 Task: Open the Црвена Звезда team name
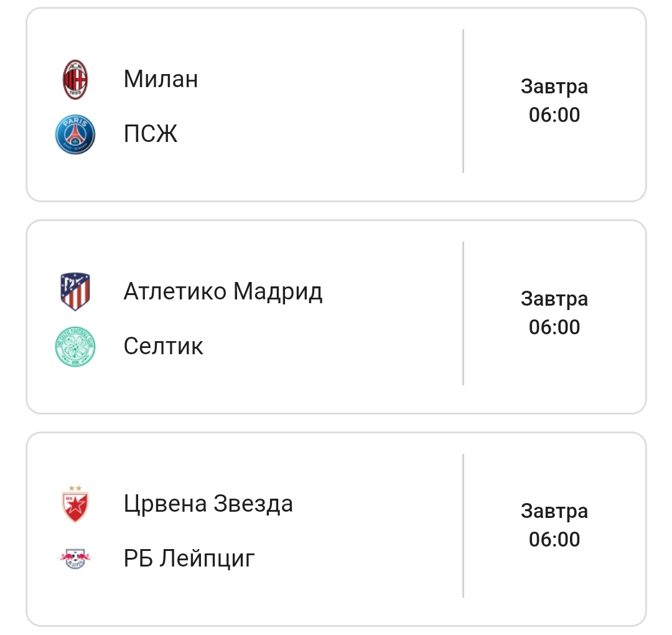pyautogui.click(x=208, y=503)
